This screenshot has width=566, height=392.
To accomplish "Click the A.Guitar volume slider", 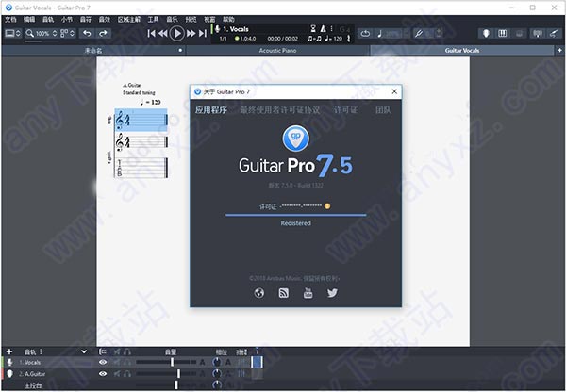I will (166, 373).
